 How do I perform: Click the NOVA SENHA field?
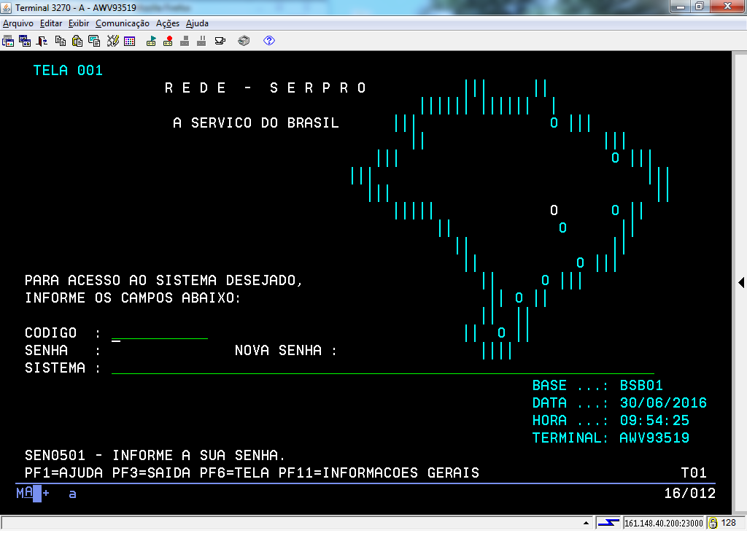(387, 351)
